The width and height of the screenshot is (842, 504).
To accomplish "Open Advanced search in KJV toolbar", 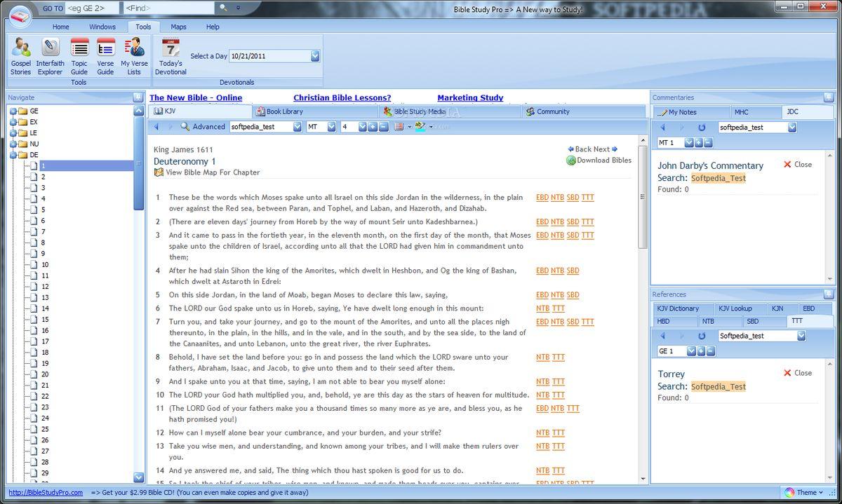I will coord(203,127).
